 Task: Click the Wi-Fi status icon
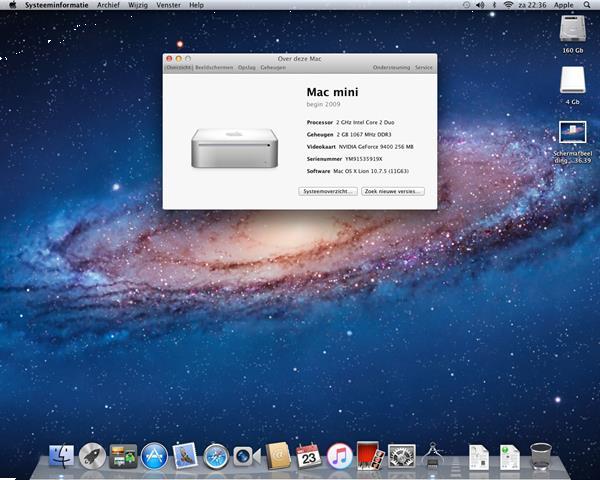pyautogui.click(x=508, y=5)
